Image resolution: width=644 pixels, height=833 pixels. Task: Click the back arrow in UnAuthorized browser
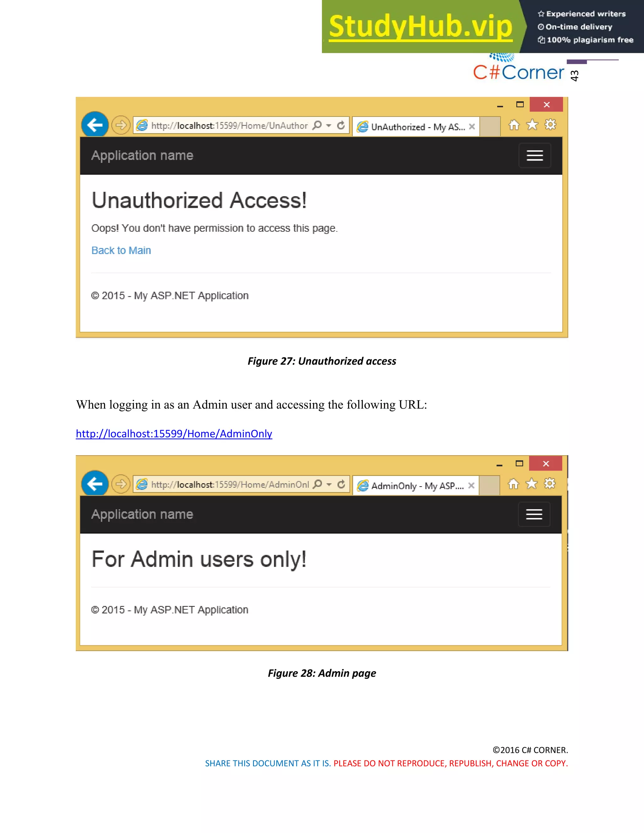pyautogui.click(x=95, y=125)
